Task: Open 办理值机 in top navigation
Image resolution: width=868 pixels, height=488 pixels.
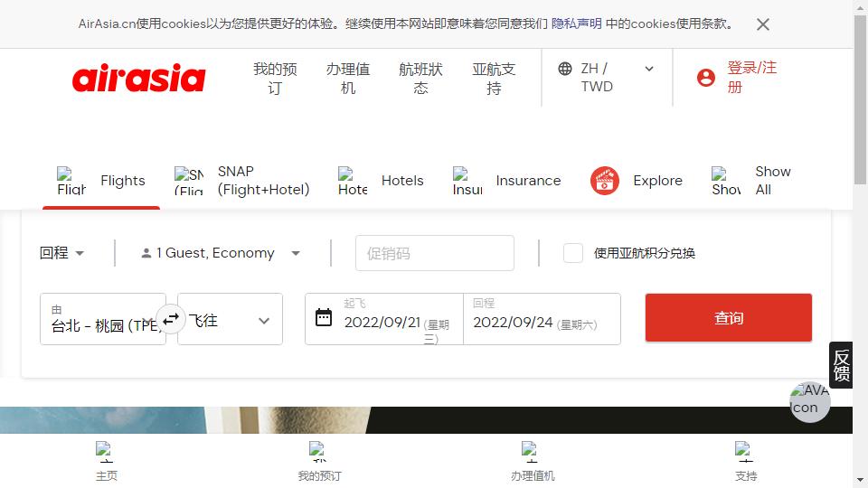Action: [x=347, y=78]
